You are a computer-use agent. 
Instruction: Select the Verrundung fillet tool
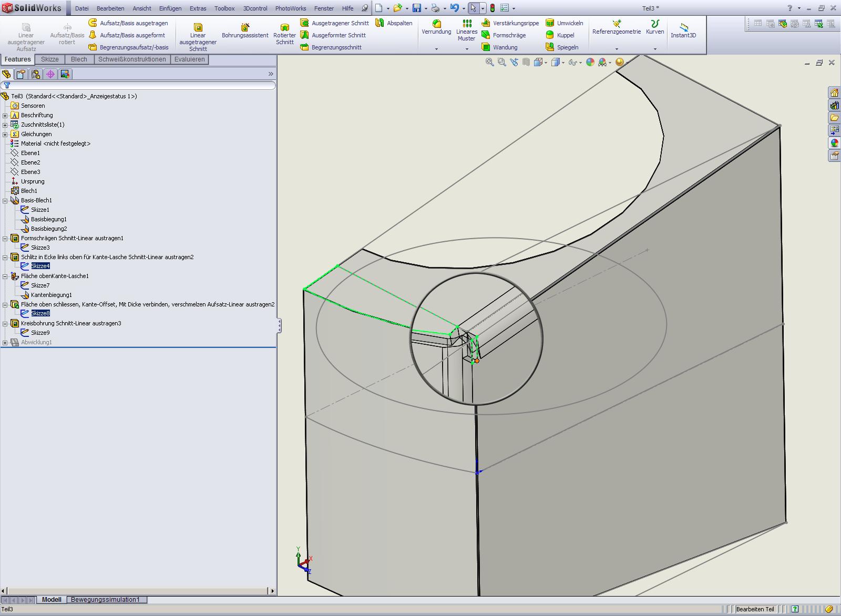(x=436, y=24)
